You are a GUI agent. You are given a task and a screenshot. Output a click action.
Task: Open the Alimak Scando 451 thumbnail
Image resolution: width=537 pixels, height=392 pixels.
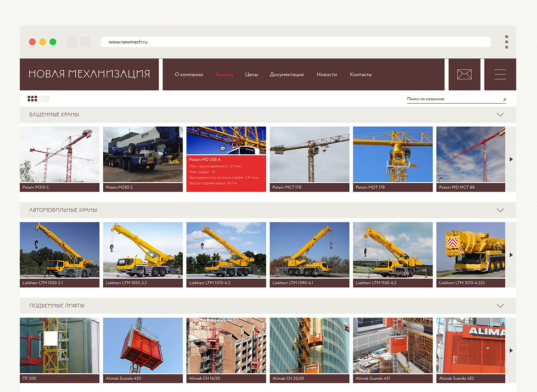coord(393,350)
